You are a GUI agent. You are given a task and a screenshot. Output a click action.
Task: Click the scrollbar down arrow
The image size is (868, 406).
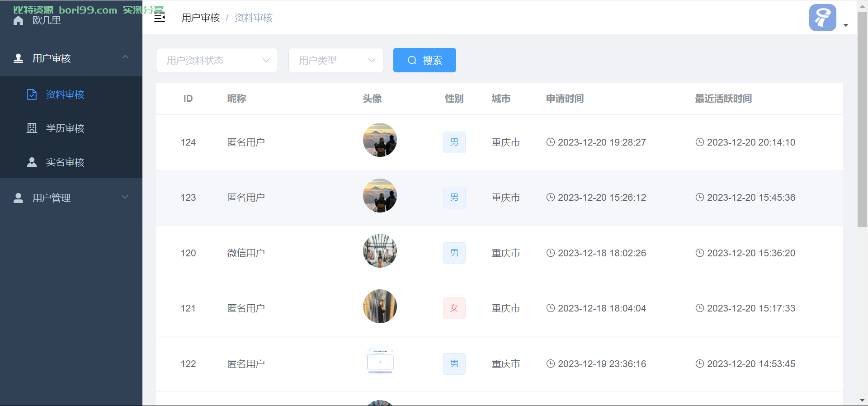[x=862, y=400]
